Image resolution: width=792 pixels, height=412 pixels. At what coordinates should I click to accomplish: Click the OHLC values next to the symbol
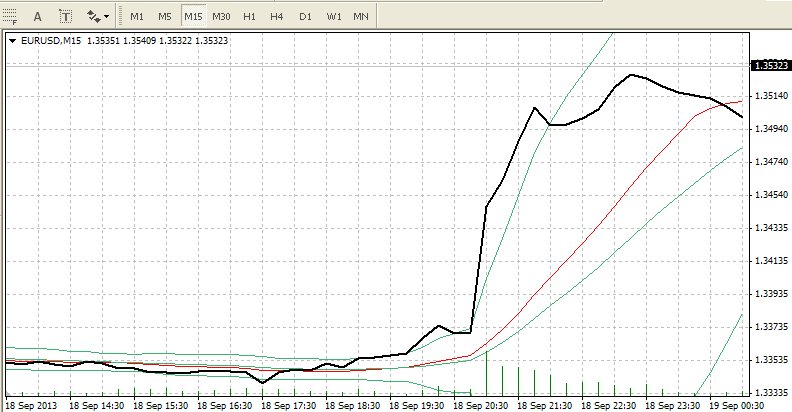point(158,41)
